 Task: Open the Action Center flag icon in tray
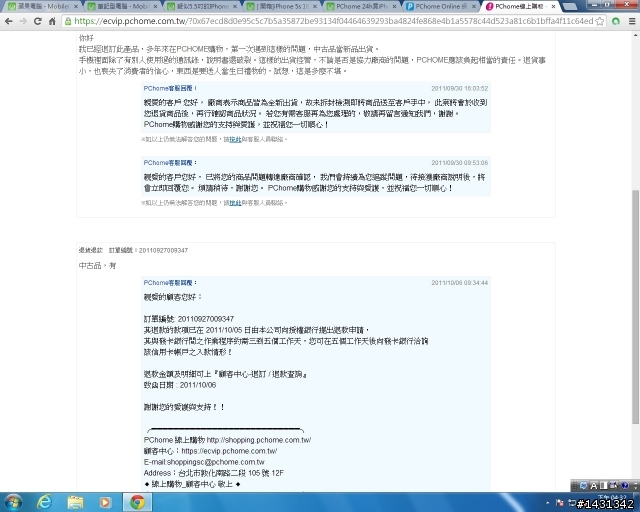point(560,503)
